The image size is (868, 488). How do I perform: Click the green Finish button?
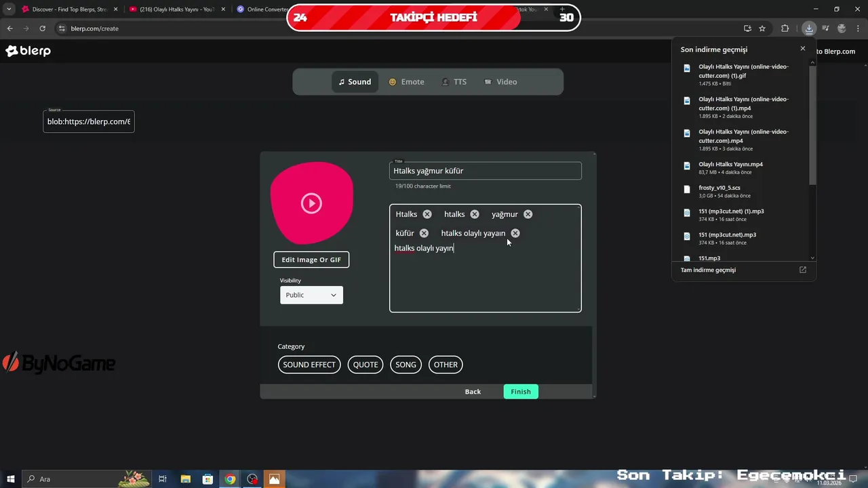coord(521,392)
